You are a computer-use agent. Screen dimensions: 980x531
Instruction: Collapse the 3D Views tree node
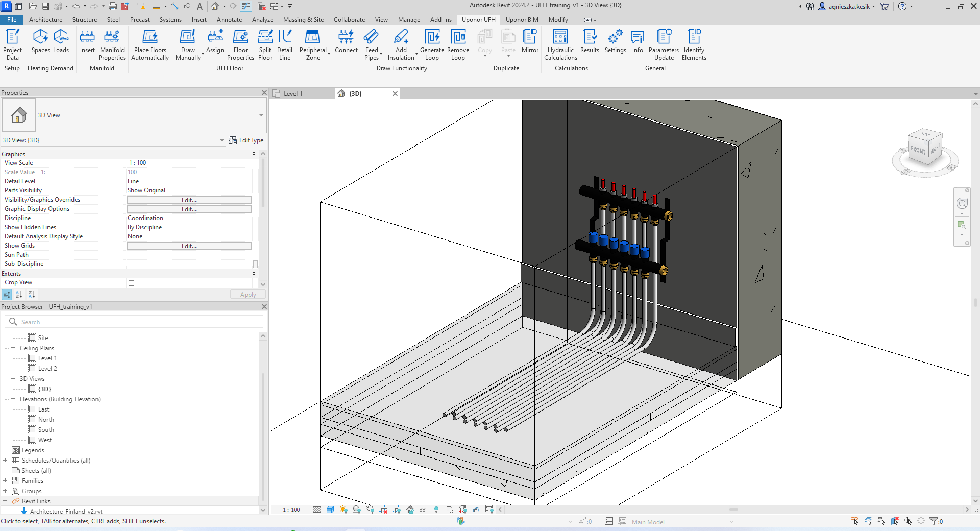(x=13, y=379)
